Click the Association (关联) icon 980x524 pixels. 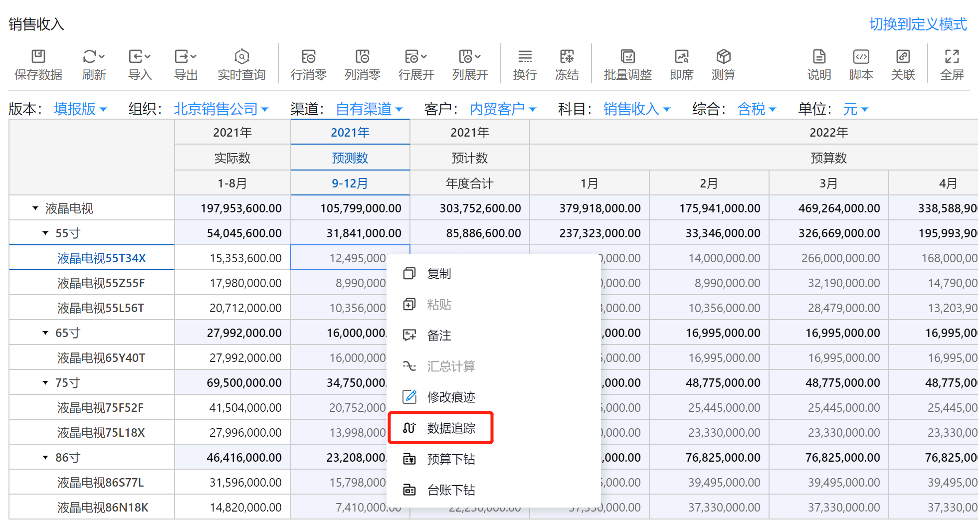click(903, 57)
